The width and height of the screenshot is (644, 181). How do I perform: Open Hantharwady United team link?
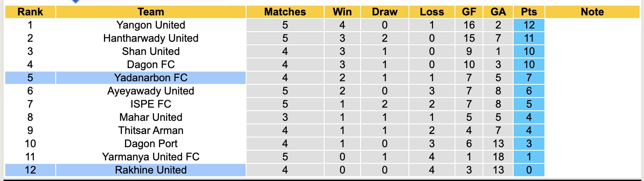(x=150, y=38)
